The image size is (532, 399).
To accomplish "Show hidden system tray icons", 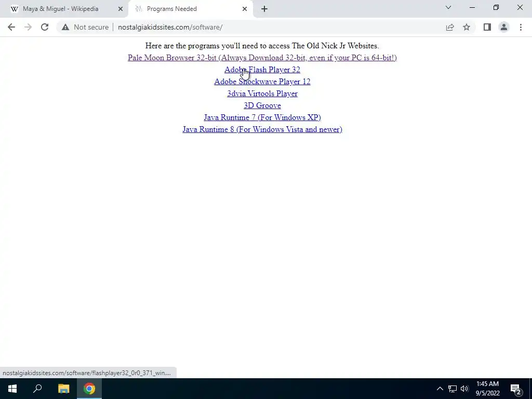I will 440,389.
